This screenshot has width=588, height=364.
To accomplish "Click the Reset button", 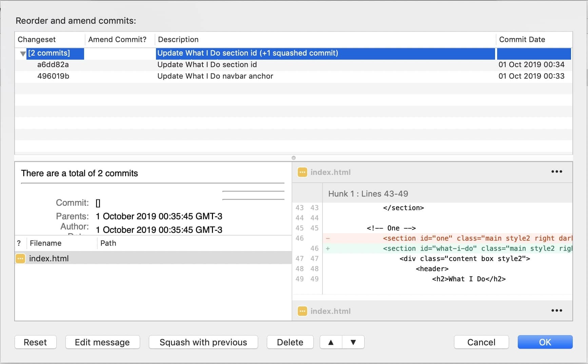I will [35, 342].
